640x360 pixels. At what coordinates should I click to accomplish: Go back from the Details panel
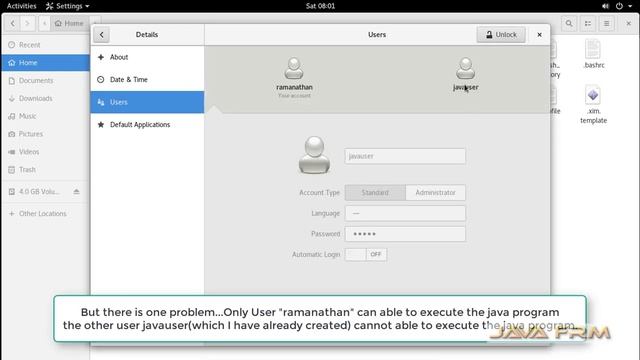102,35
